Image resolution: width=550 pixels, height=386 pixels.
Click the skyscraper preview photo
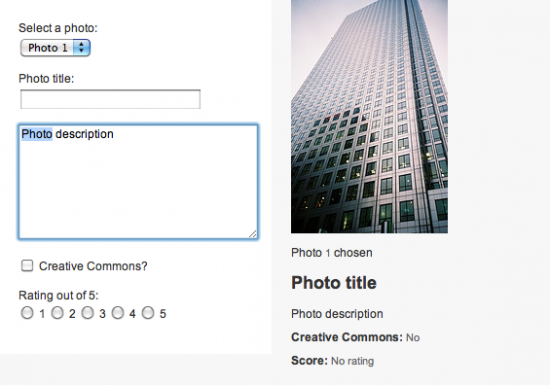coord(369,117)
